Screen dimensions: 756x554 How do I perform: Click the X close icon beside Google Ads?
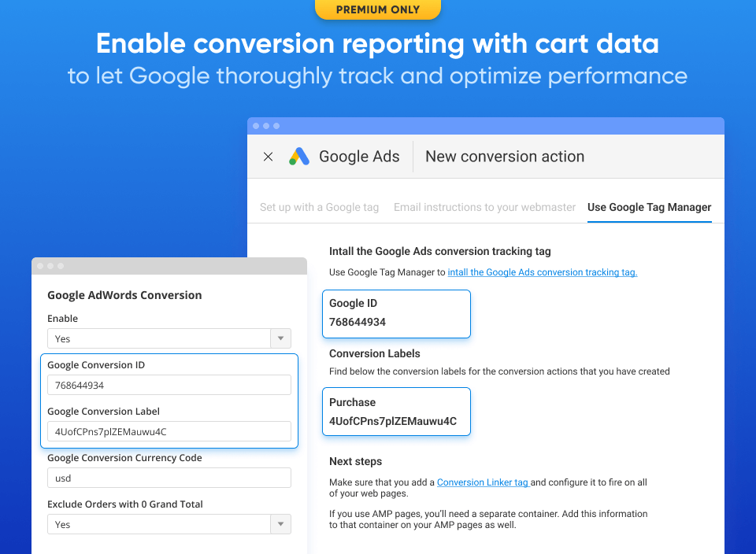pos(268,157)
